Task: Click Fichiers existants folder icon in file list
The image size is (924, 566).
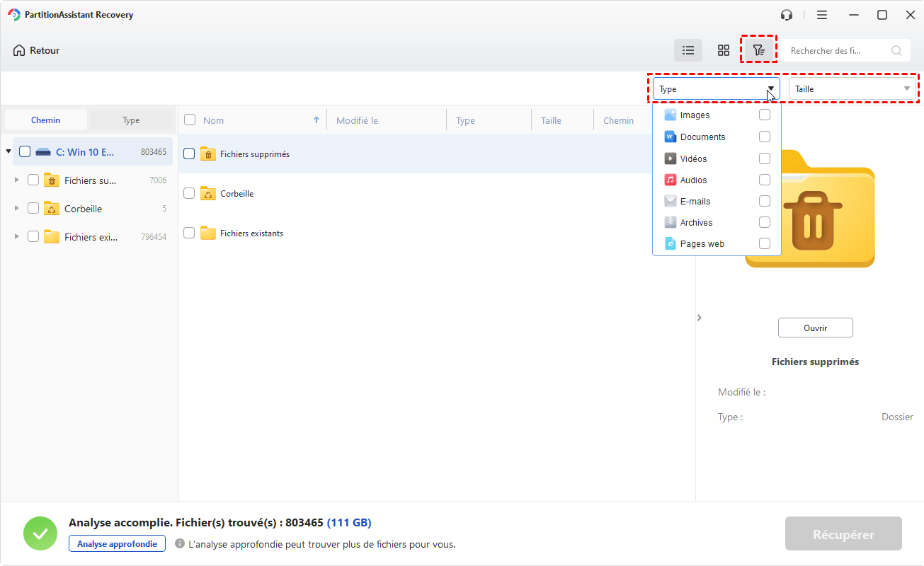Action: (208, 233)
